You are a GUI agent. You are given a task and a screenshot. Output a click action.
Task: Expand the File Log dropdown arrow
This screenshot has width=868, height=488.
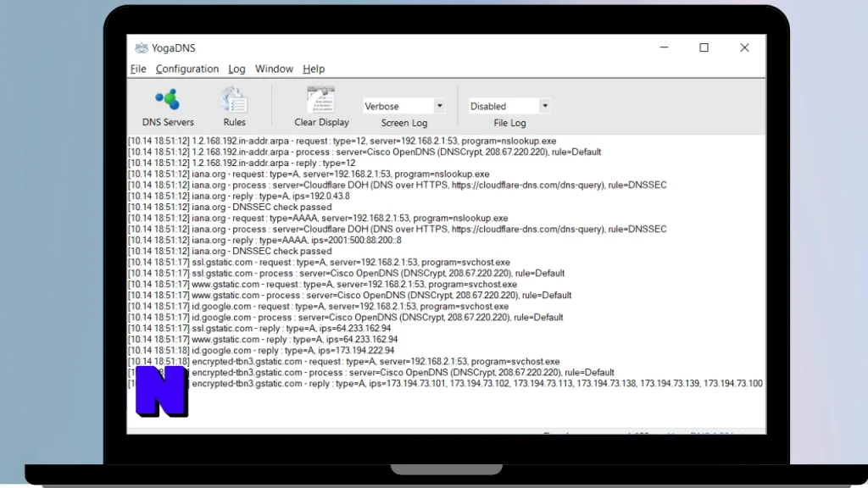pyautogui.click(x=545, y=106)
